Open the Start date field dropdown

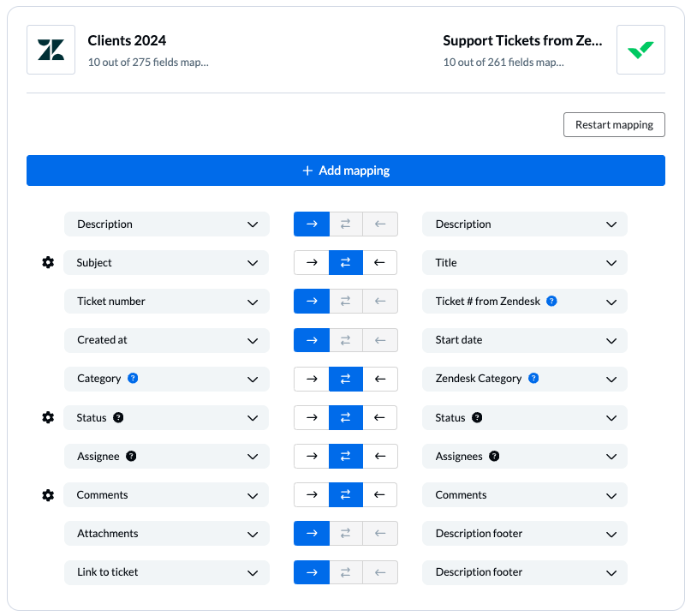[524, 340]
